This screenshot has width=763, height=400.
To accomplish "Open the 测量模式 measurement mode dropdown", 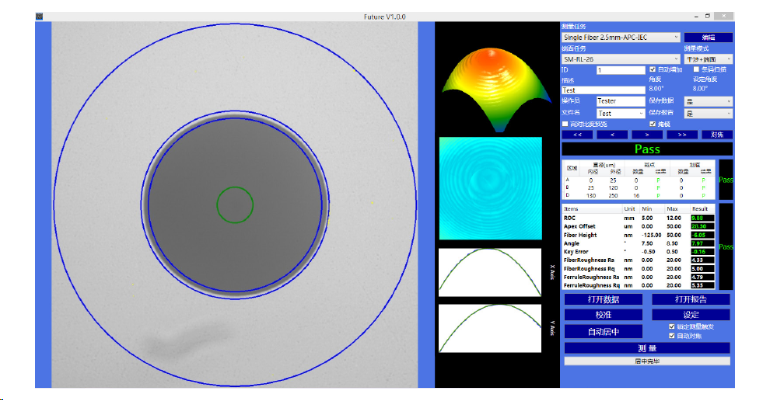I will 709,59.
